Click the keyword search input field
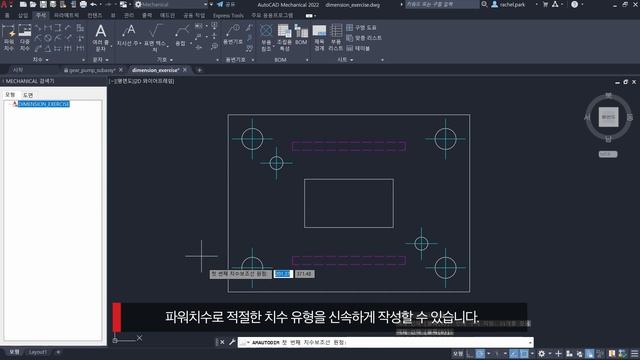 point(442,4)
